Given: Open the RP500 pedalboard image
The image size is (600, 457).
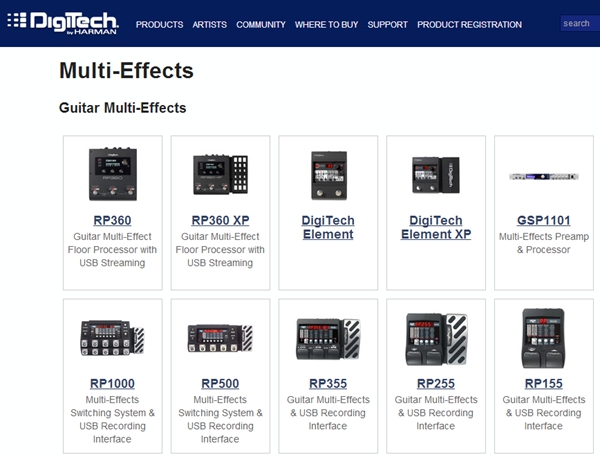Looking at the screenshot, I should [x=220, y=339].
